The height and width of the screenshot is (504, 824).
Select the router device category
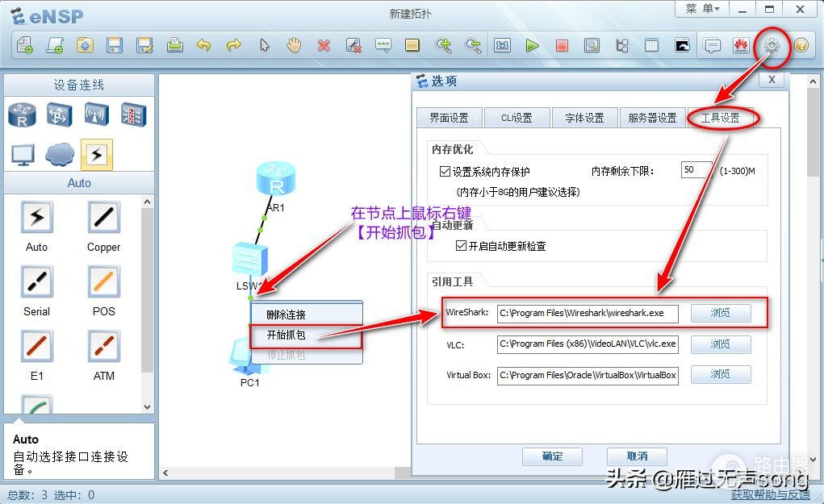(x=22, y=115)
